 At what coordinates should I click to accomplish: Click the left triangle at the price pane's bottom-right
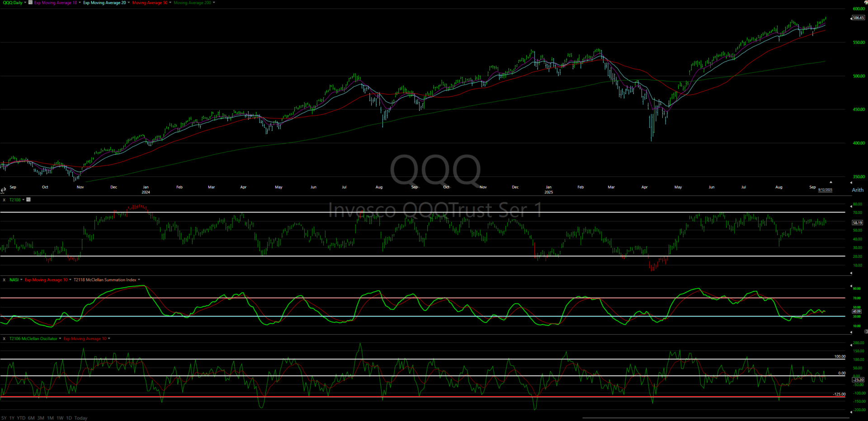click(851, 183)
